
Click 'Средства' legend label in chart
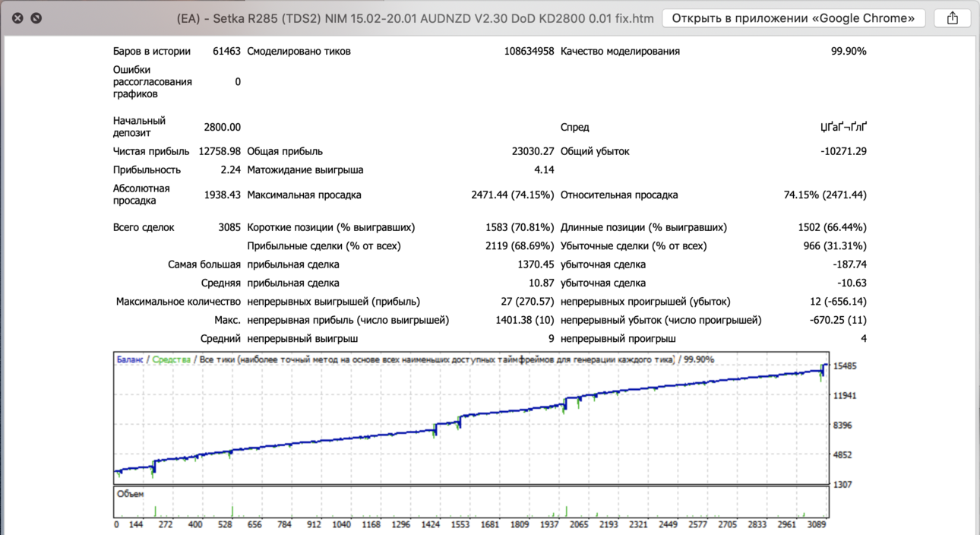click(x=172, y=359)
